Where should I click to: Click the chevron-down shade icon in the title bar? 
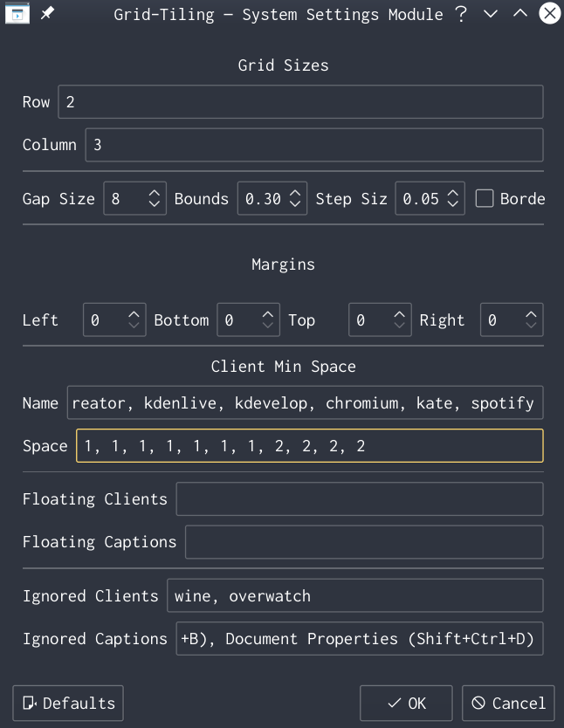(491, 15)
